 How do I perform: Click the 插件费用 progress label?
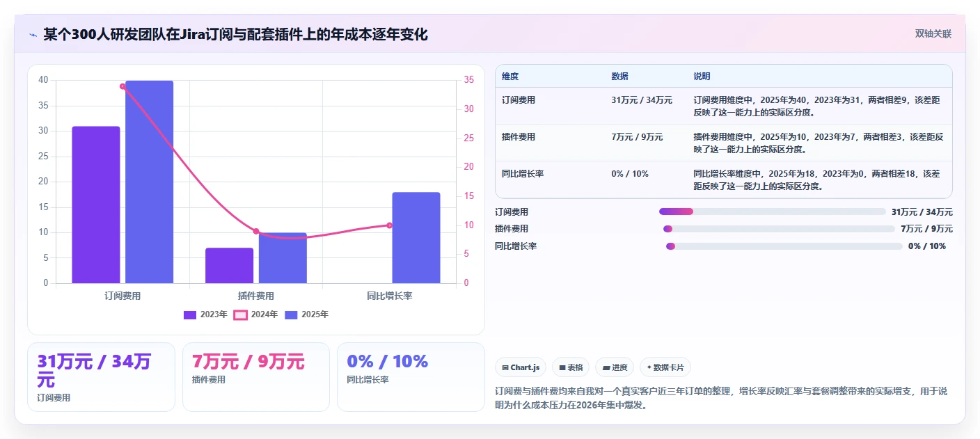[512, 229]
